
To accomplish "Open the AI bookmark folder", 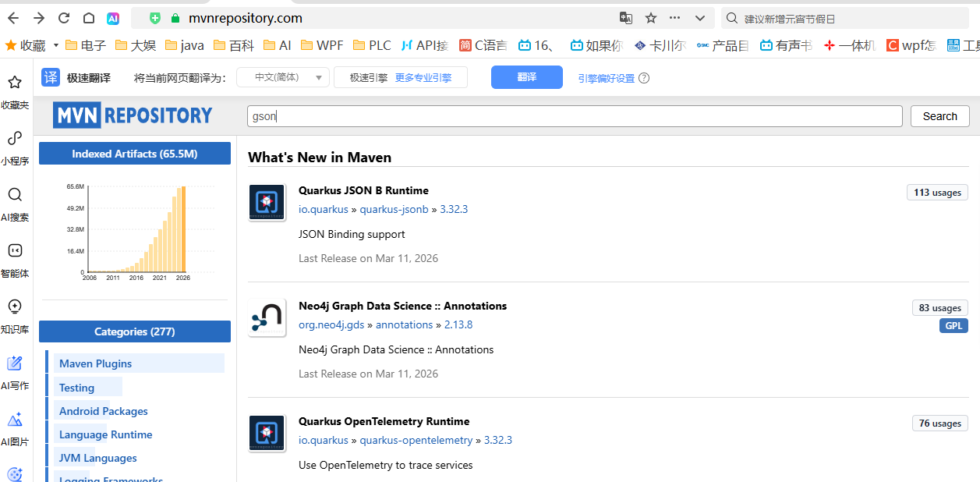I will click(277, 45).
